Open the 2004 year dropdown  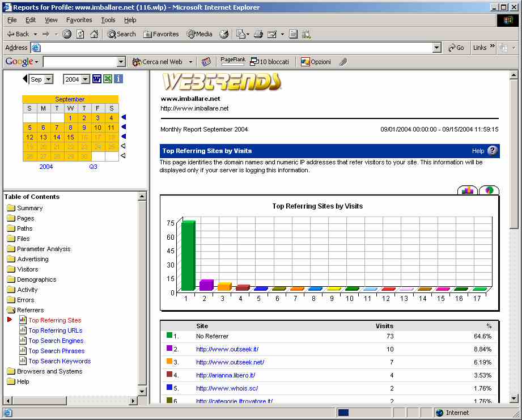(86, 79)
